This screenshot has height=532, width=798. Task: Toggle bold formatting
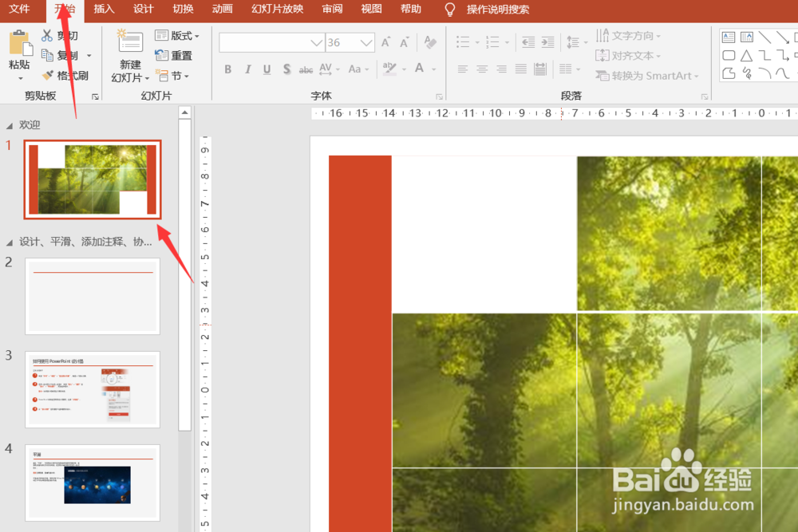tap(228, 69)
